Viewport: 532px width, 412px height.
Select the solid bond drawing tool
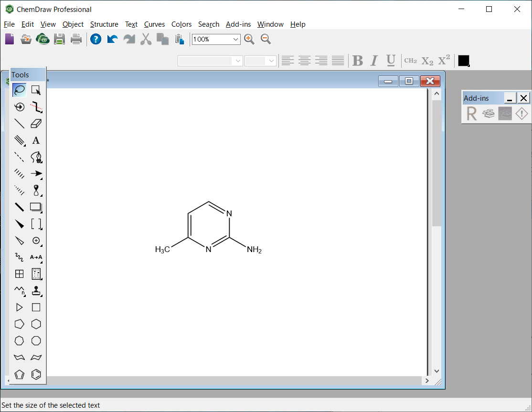(x=20, y=123)
